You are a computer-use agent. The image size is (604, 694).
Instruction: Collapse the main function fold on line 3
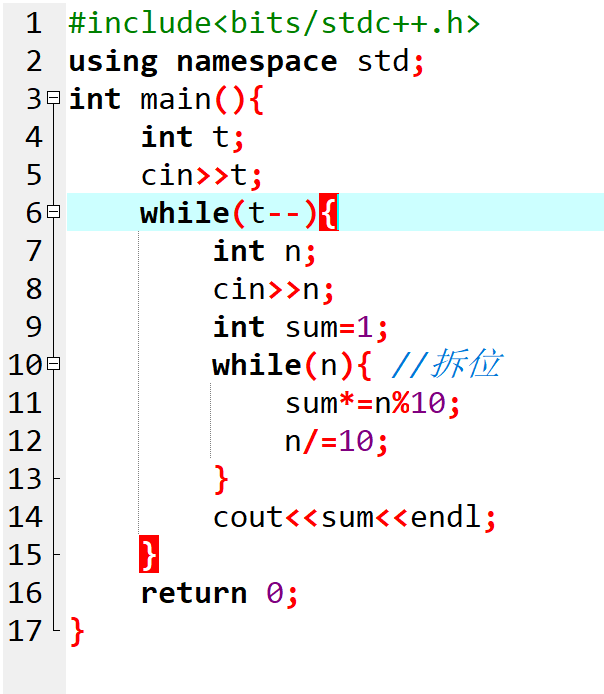tap(54, 97)
